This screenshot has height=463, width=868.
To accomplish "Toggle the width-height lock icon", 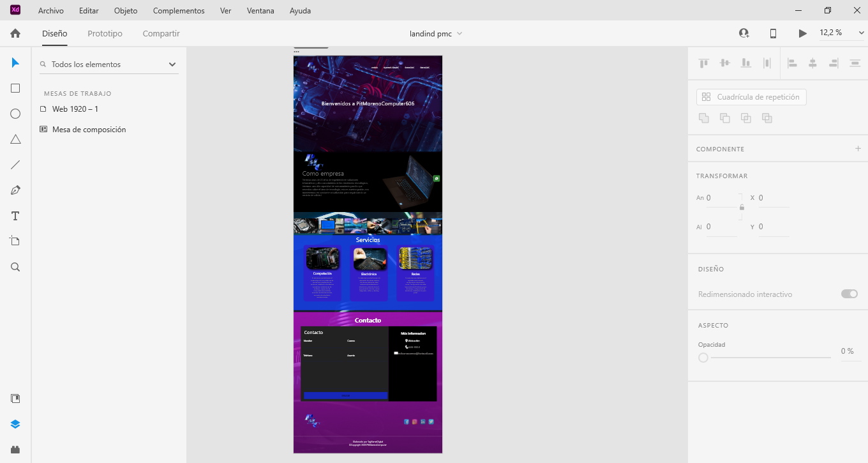I will pyautogui.click(x=742, y=208).
